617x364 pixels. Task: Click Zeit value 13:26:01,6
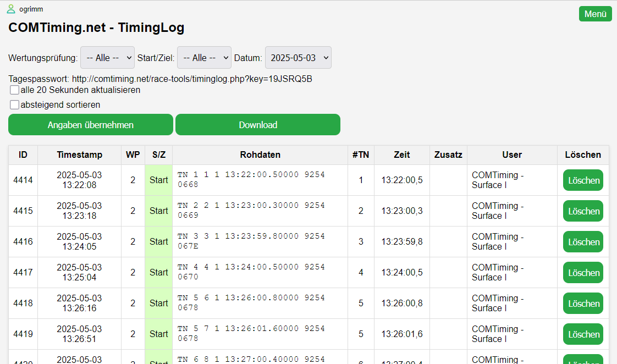tap(402, 334)
